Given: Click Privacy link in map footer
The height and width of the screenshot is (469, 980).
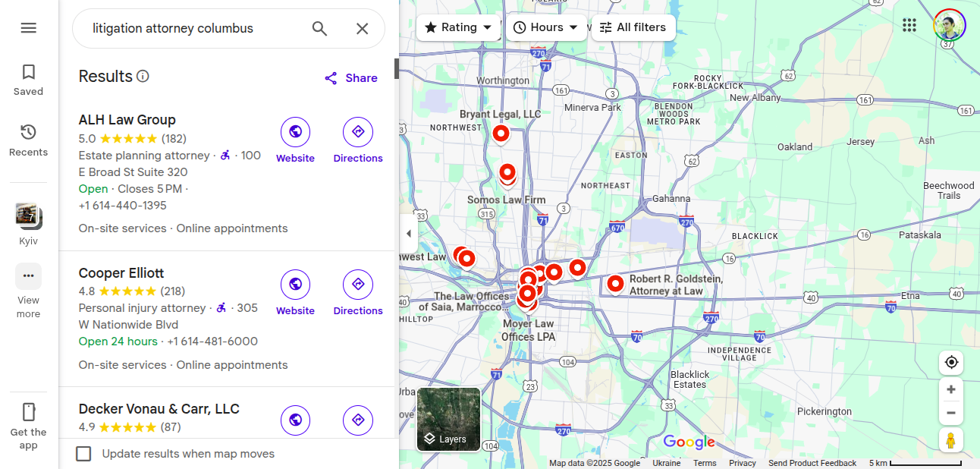Looking at the screenshot, I should (743, 463).
